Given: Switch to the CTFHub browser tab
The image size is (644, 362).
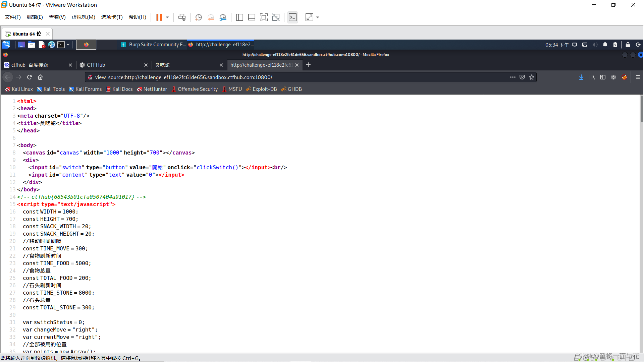Looking at the screenshot, I should 96,65.
